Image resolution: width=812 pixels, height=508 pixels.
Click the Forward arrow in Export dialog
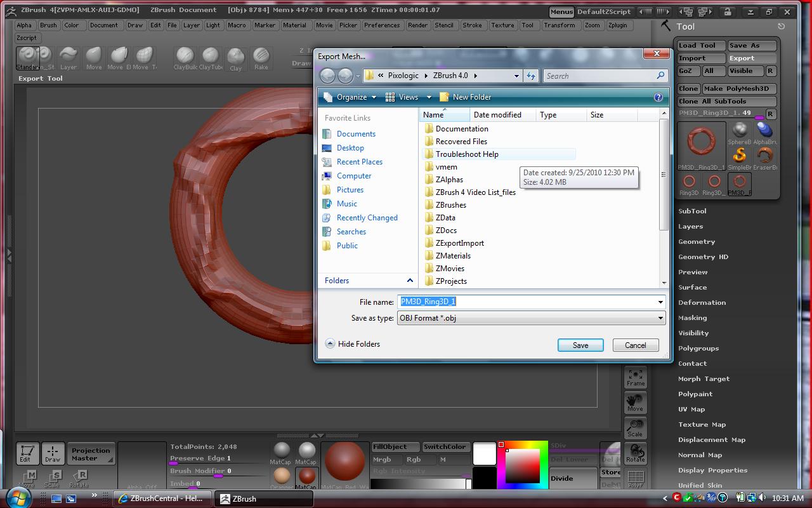pos(345,76)
